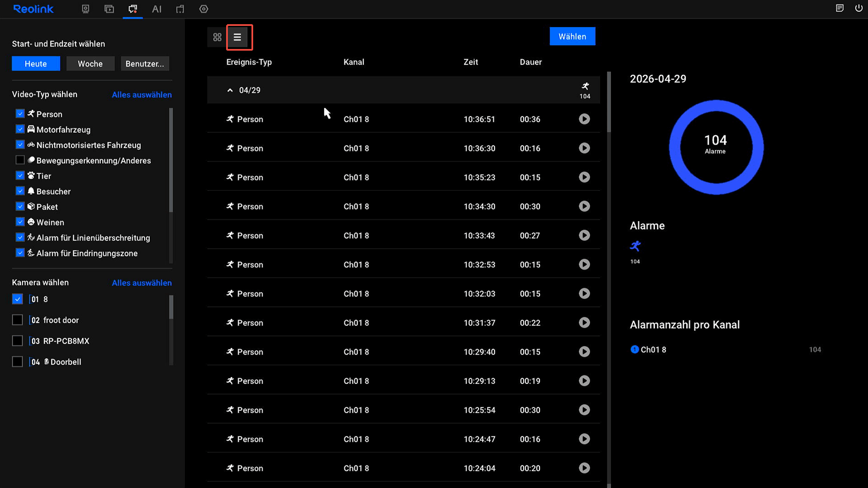Click the Zeit column header
Screen dimensions: 868x488
coord(471,62)
